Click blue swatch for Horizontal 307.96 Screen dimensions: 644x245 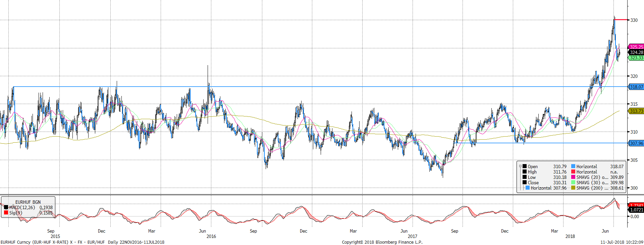[x=528, y=188]
